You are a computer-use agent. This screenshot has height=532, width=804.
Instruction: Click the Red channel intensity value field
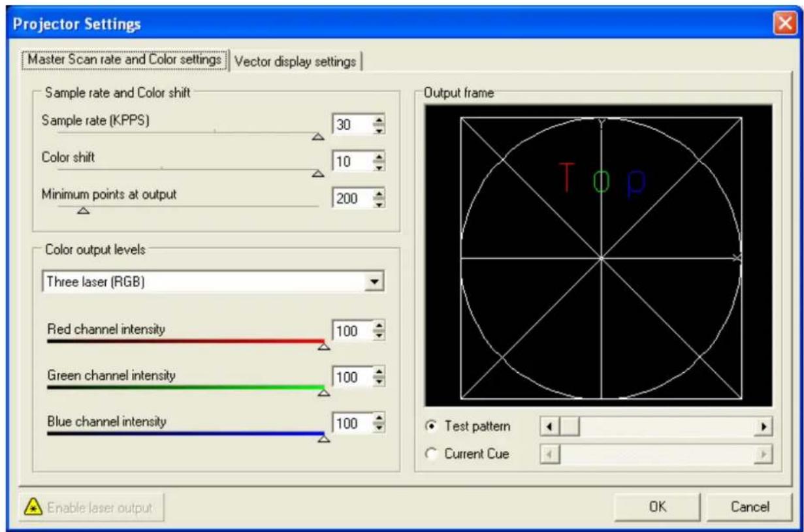pos(352,331)
